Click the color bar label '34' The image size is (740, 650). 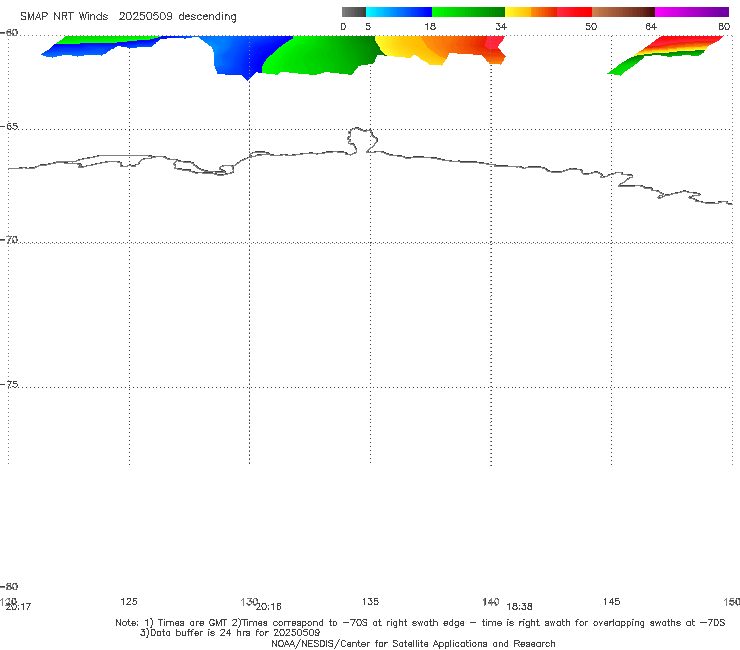(501, 26)
